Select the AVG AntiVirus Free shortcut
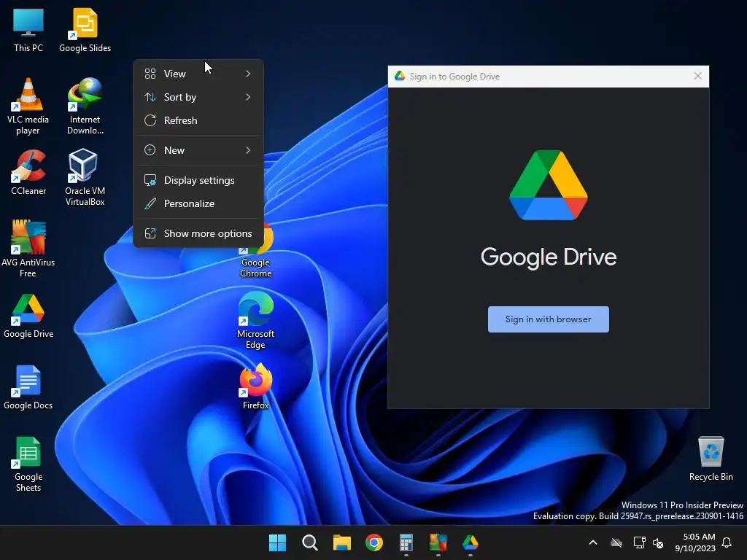 28,249
